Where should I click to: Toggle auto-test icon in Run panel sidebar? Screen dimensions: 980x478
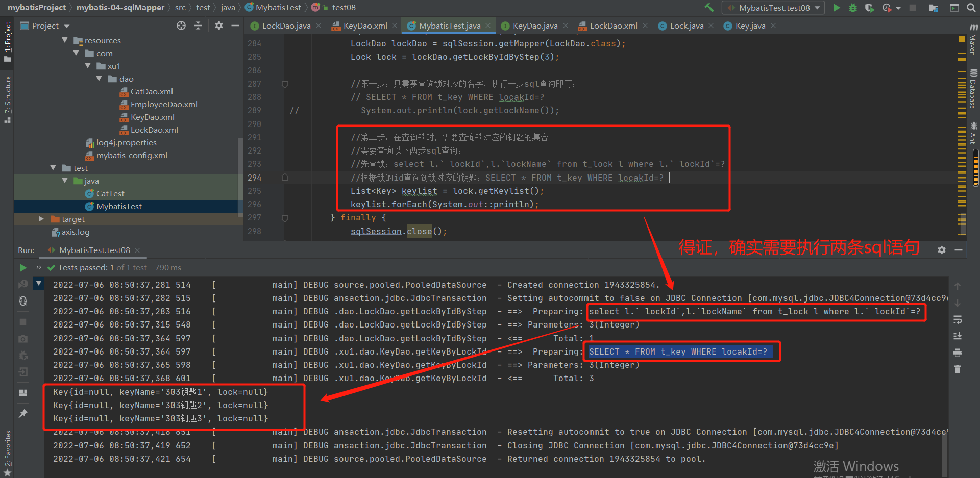click(23, 301)
